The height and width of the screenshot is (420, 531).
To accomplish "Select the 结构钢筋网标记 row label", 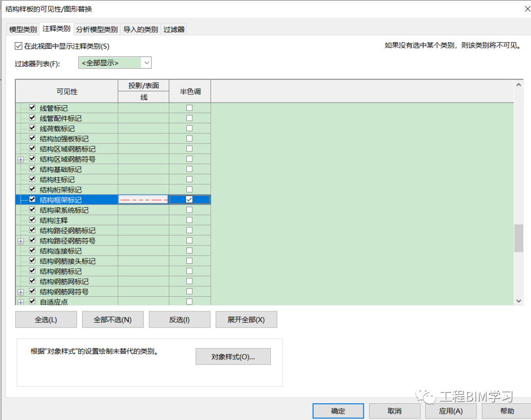I will (64, 281).
